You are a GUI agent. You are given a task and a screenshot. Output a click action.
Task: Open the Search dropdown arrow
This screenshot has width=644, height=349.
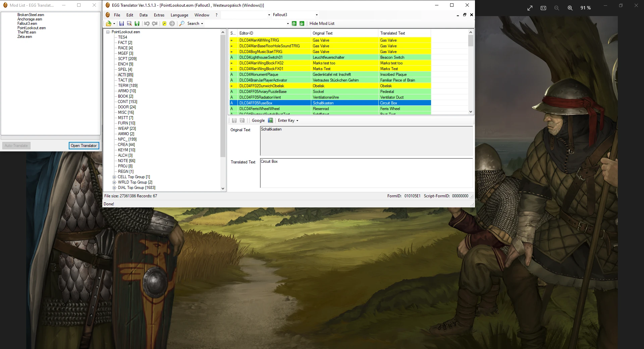pos(202,23)
